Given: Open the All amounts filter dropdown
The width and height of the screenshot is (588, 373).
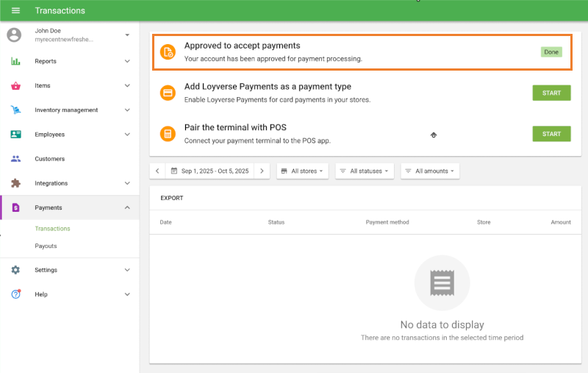Looking at the screenshot, I should pos(430,171).
